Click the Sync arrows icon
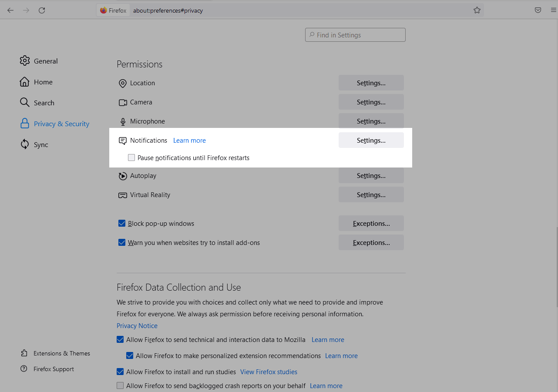Viewport: 558px width, 392px height. click(x=25, y=144)
